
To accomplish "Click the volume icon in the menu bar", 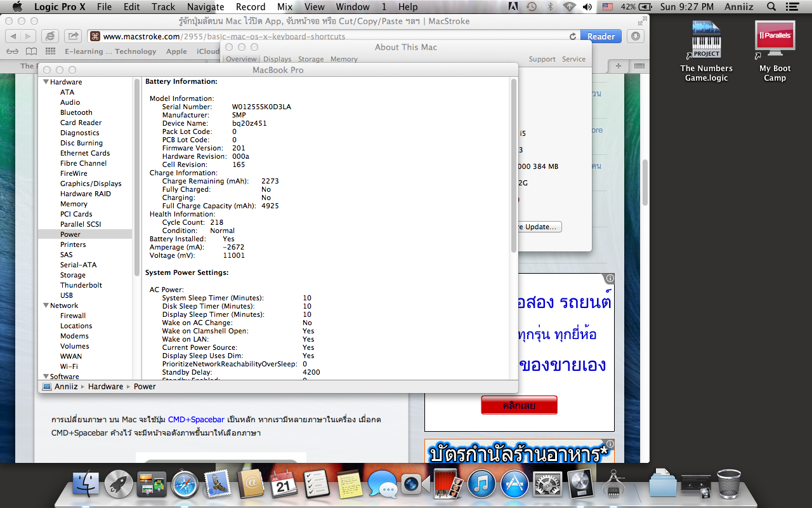I will point(587,7).
